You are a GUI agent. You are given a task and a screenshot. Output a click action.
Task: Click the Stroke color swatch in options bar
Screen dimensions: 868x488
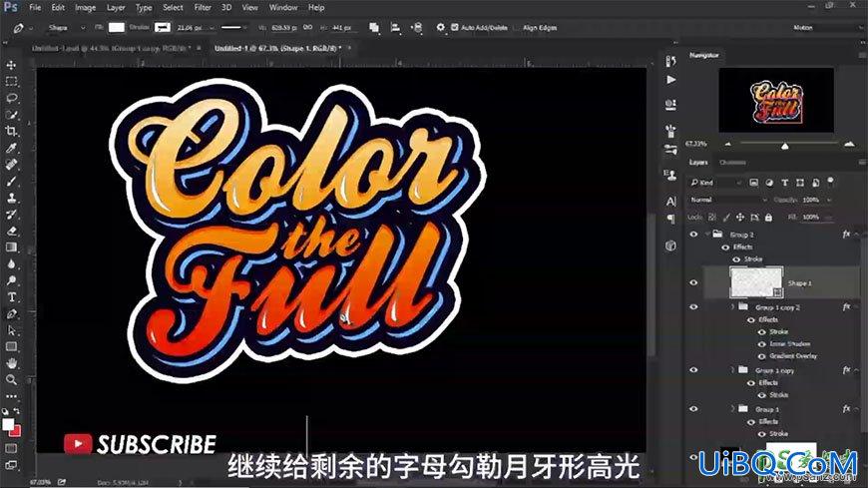tap(163, 28)
